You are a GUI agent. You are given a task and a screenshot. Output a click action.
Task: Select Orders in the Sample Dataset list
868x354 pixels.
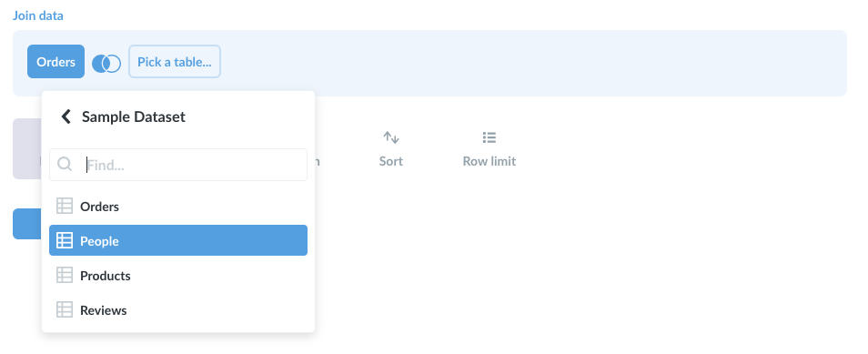pos(178,206)
